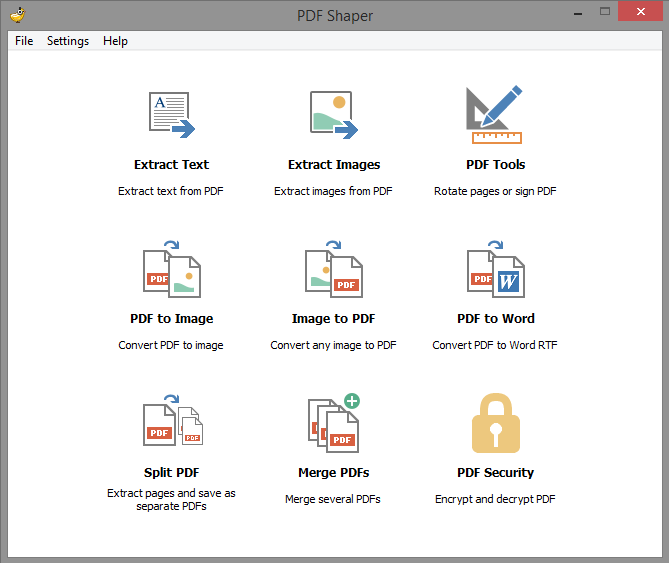Click "Convert PDF to Word RTF" text
This screenshot has width=669, height=563.
coord(495,345)
